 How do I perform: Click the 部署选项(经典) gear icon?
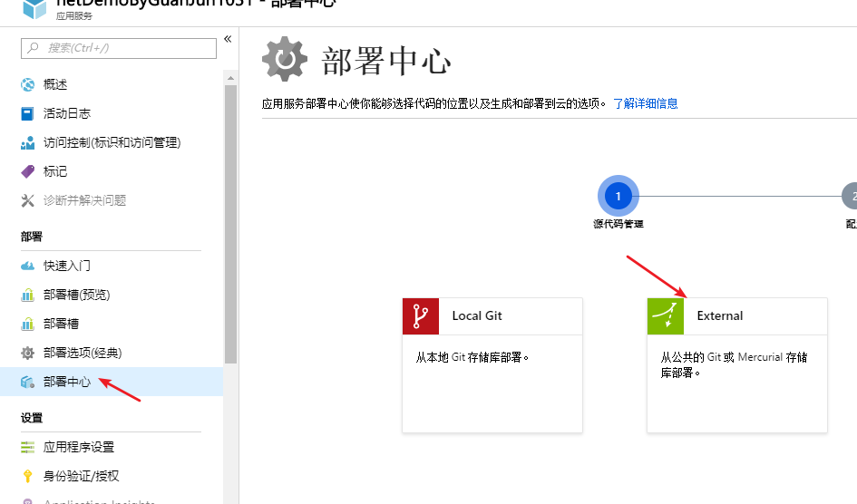pos(27,353)
